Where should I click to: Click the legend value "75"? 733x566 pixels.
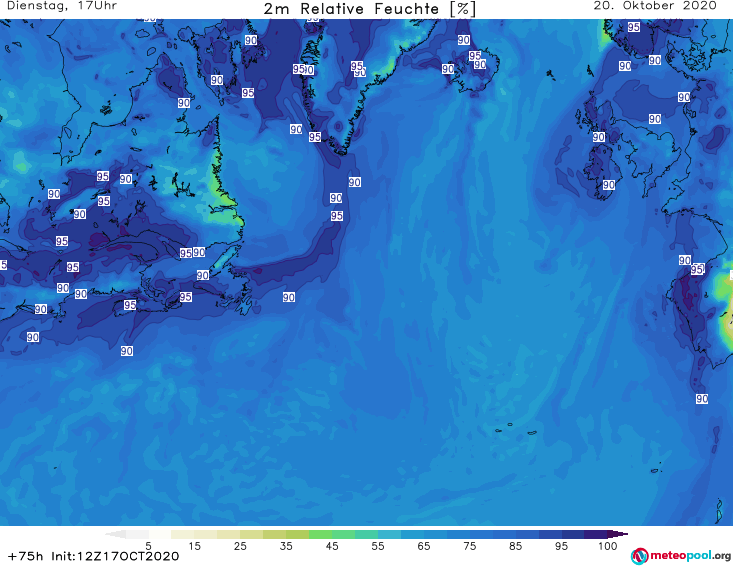tap(469, 546)
